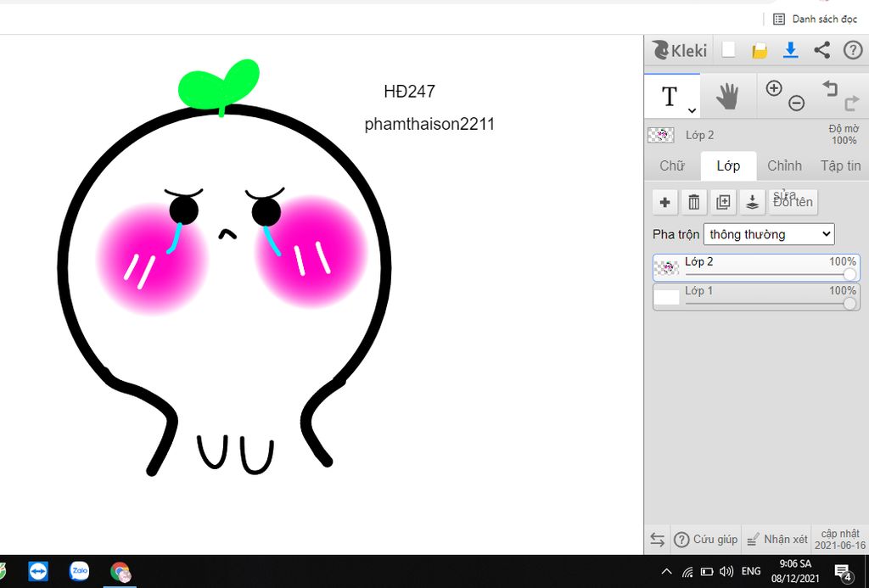Open the Chỉnh sửa tab

[x=785, y=165]
